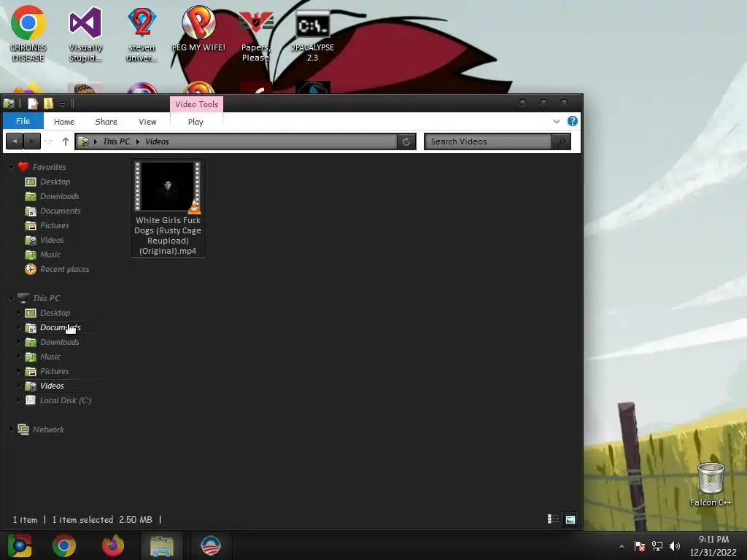
Task: Go forward with the Forward arrow button
Action: tap(32, 141)
